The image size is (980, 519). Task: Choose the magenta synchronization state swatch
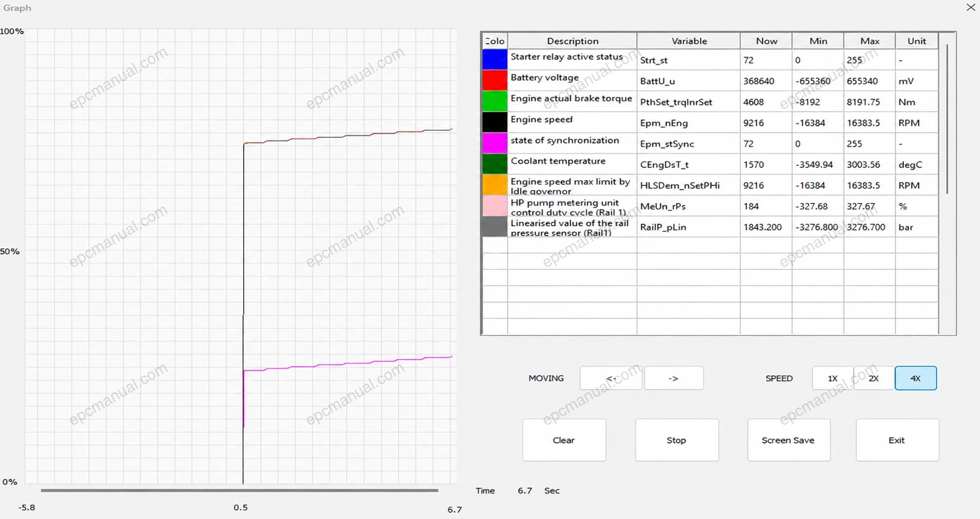(495, 143)
